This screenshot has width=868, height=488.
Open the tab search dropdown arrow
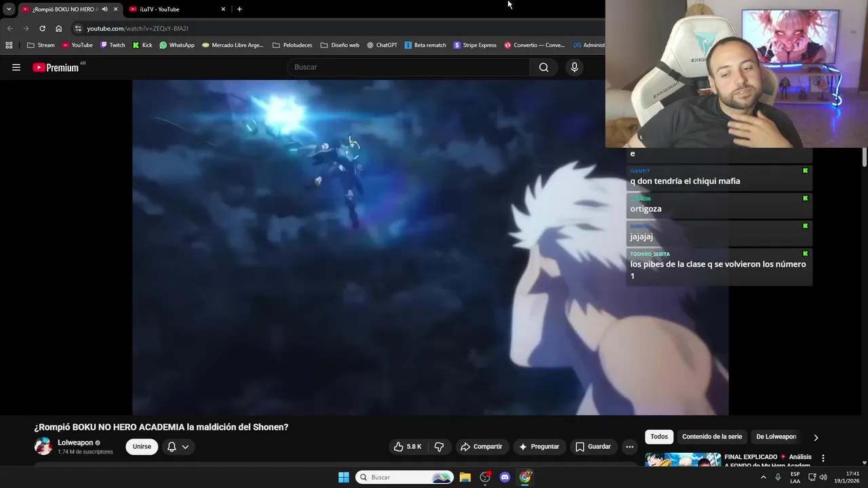point(9,9)
